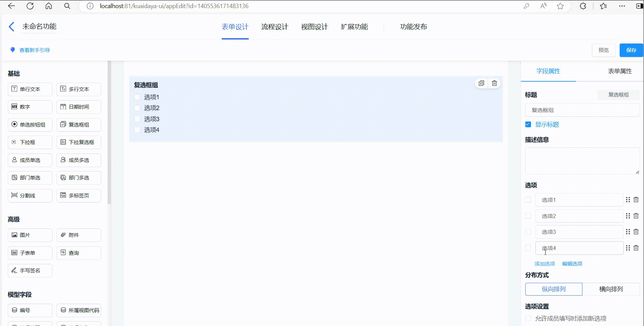
Task: Add 手写签名 component
Action: [30, 271]
